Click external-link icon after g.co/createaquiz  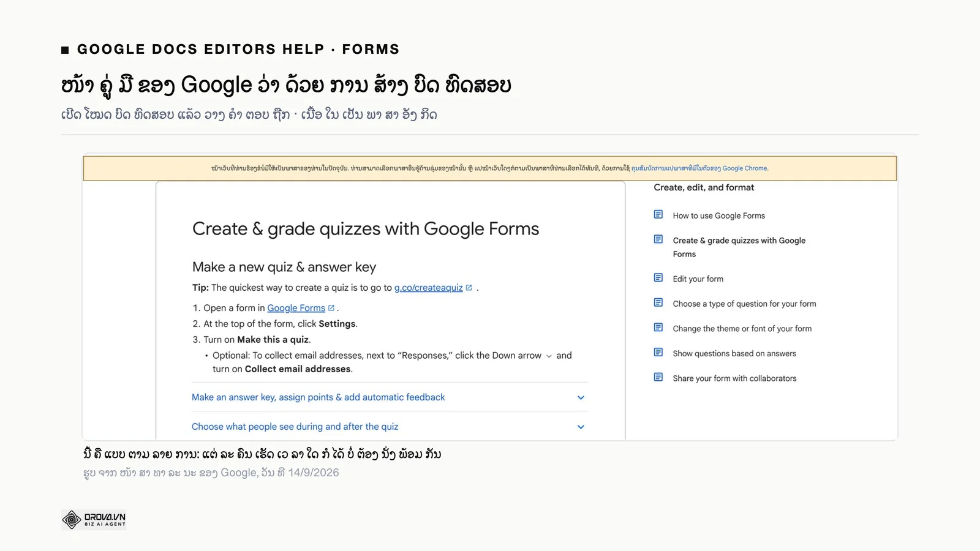tap(469, 288)
